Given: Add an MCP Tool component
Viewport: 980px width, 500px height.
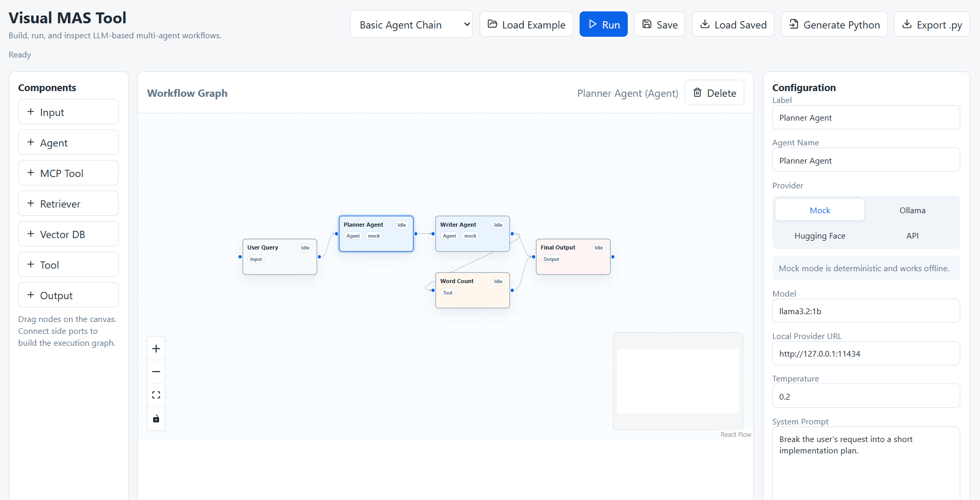Looking at the screenshot, I should click(x=68, y=173).
